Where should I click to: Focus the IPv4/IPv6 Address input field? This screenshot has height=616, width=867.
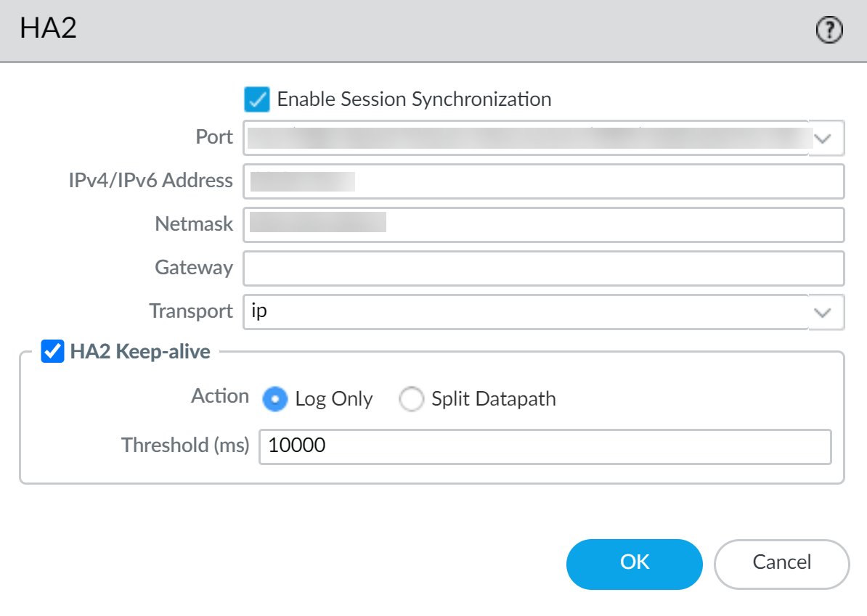(x=543, y=181)
